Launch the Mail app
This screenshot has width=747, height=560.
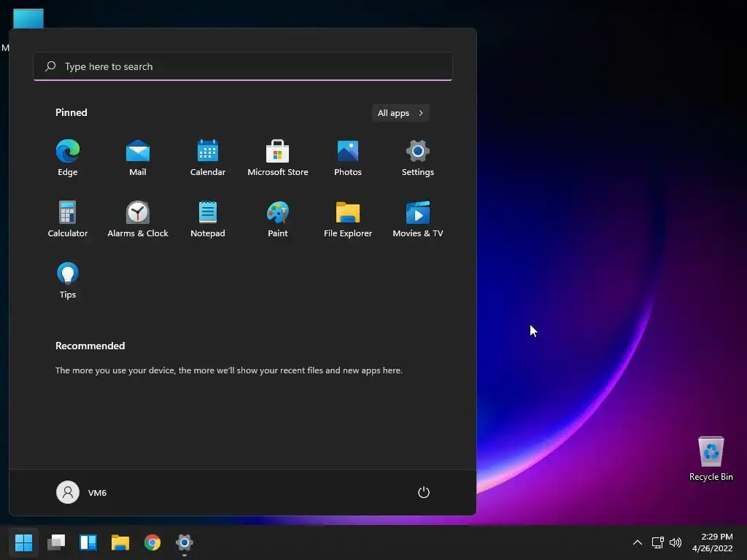138,158
